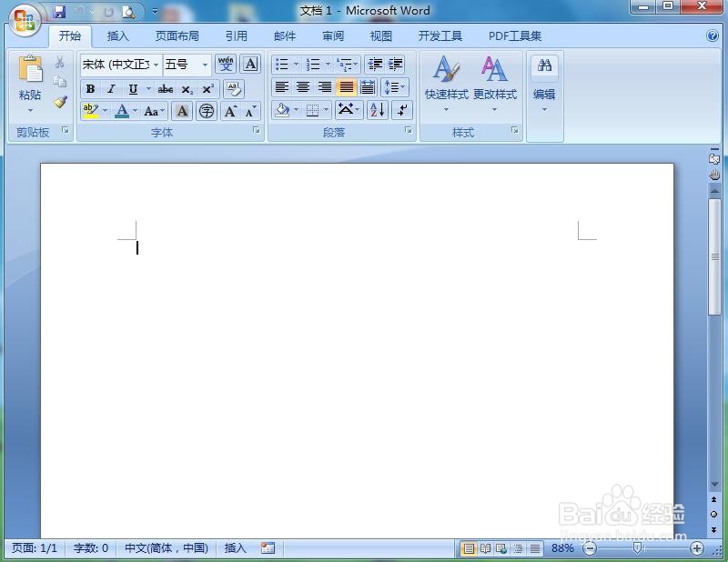This screenshot has height=562, width=728.
Task: Open the line spacing dropdown
Action: coord(395,86)
